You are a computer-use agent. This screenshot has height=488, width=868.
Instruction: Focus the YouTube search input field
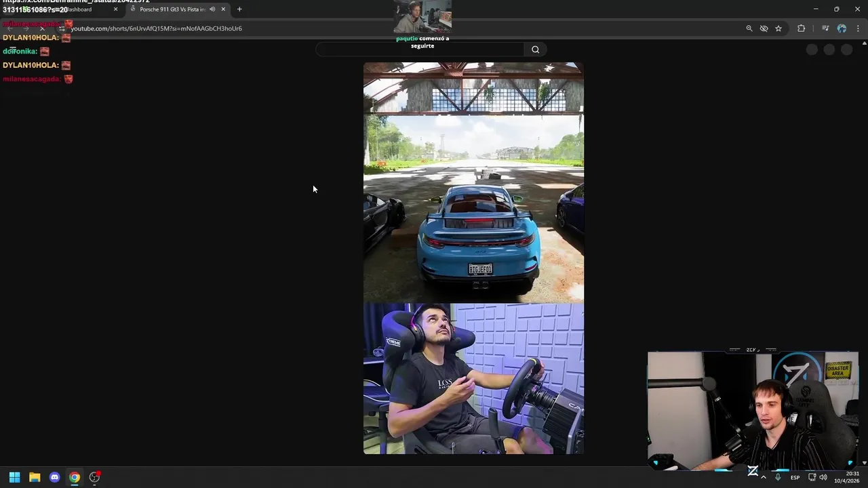420,49
